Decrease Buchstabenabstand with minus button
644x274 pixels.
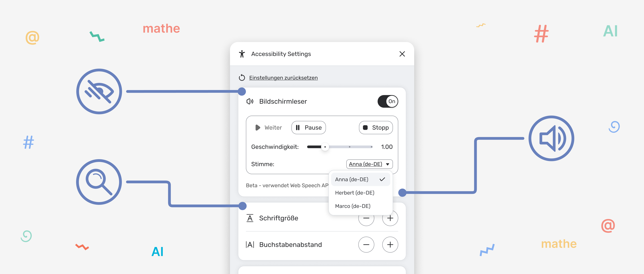366,245
